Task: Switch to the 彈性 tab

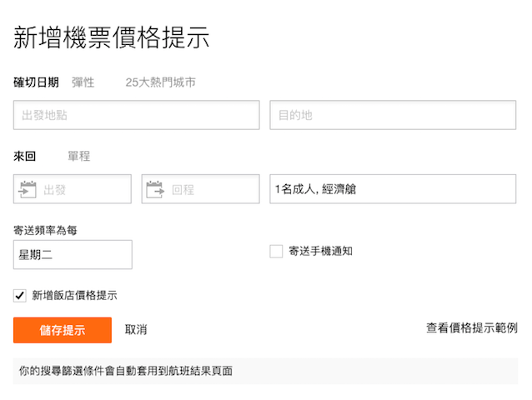Action: pos(83,82)
